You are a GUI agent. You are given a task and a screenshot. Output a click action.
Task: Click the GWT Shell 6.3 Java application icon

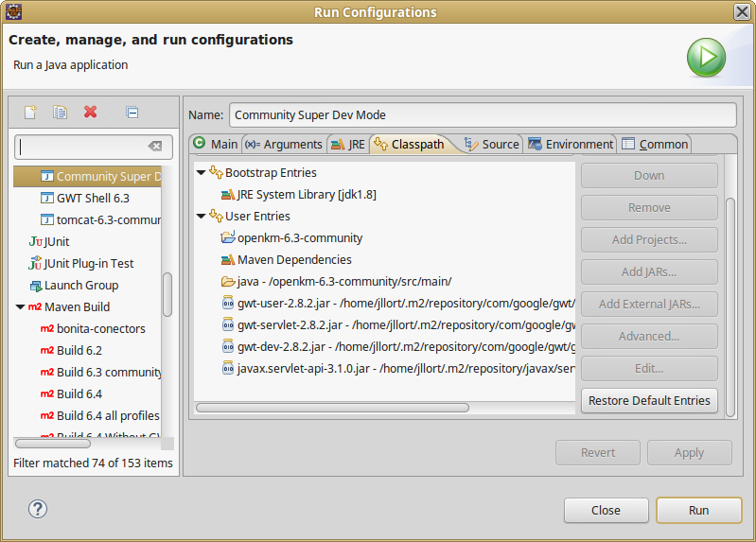pos(47,198)
